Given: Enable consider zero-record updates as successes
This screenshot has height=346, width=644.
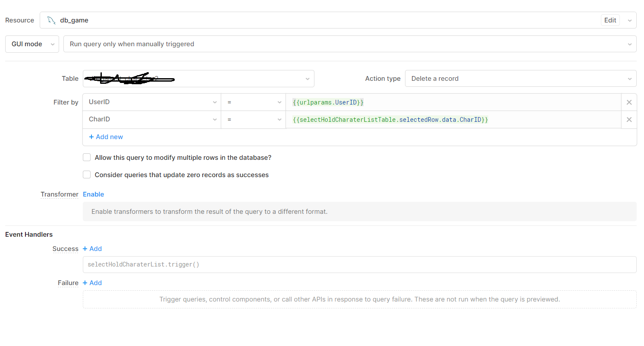Looking at the screenshot, I should tap(87, 175).
